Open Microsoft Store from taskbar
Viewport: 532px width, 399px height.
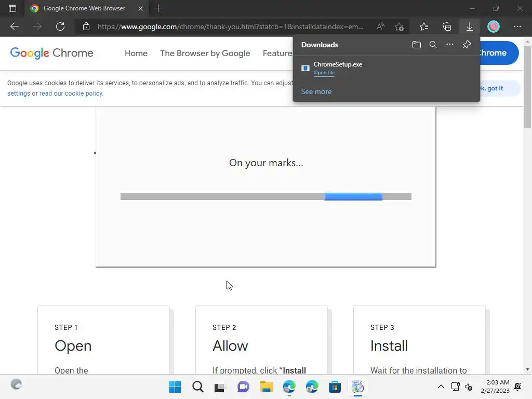click(335, 387)
